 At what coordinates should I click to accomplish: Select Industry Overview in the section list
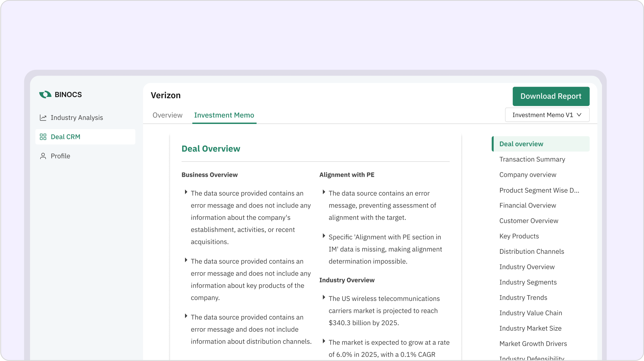coord(527,267)
